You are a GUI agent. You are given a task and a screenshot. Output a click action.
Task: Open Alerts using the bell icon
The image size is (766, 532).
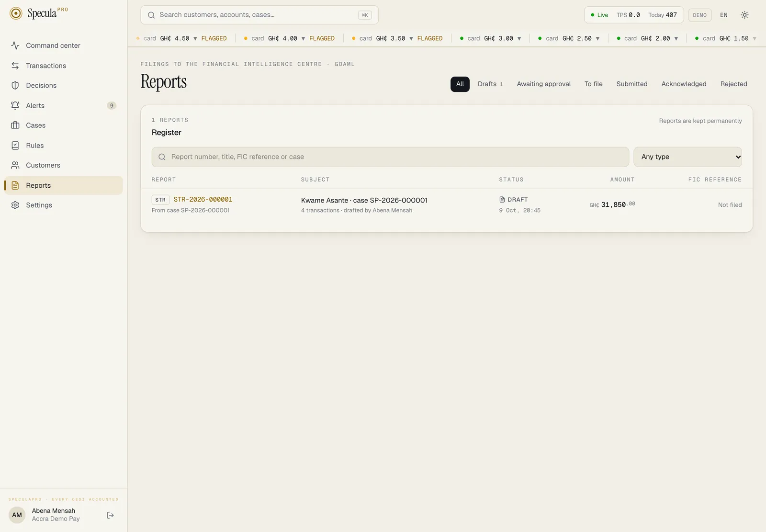(x=15, y=105)
